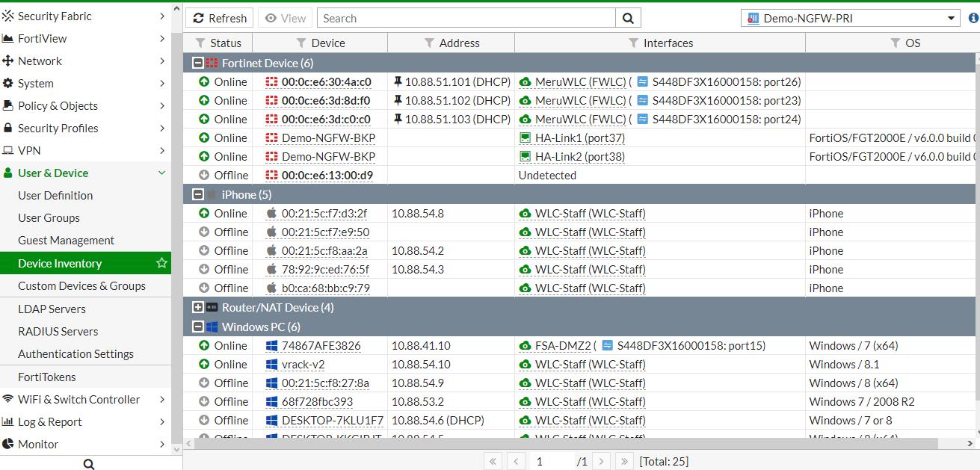Collapse the Fortinet Device (6) group
The image size is (980, 470).
198,64
